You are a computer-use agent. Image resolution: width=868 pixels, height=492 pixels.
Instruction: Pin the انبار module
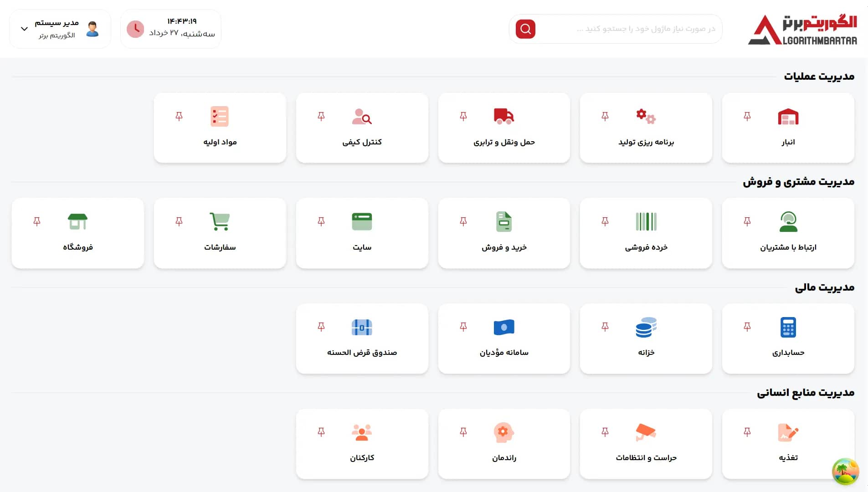click(x=747, y=117)
